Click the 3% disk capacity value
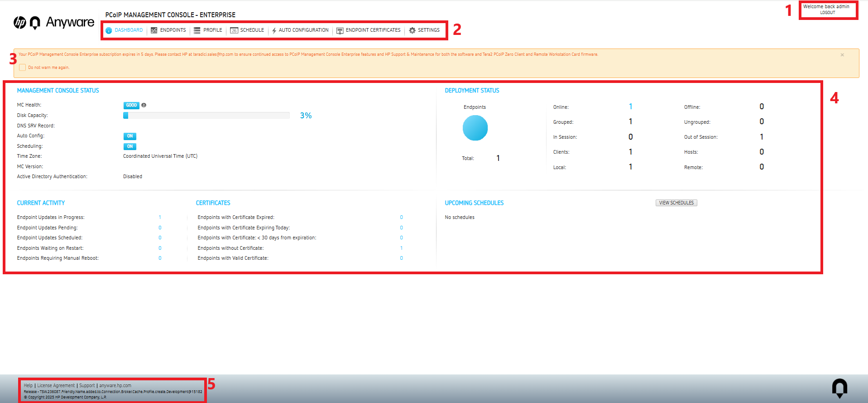 pyautogui.click(x=306, y=116)
